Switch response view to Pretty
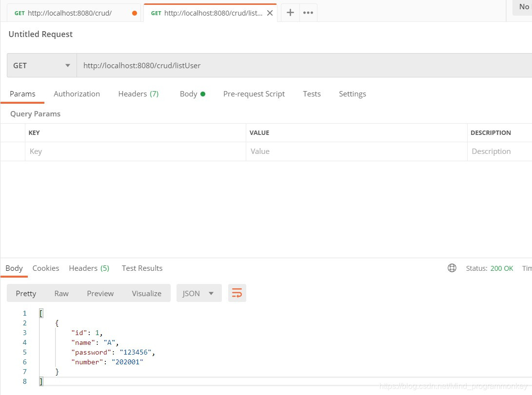532x395 pixels. pyautogui.click(x=26, y=293)
